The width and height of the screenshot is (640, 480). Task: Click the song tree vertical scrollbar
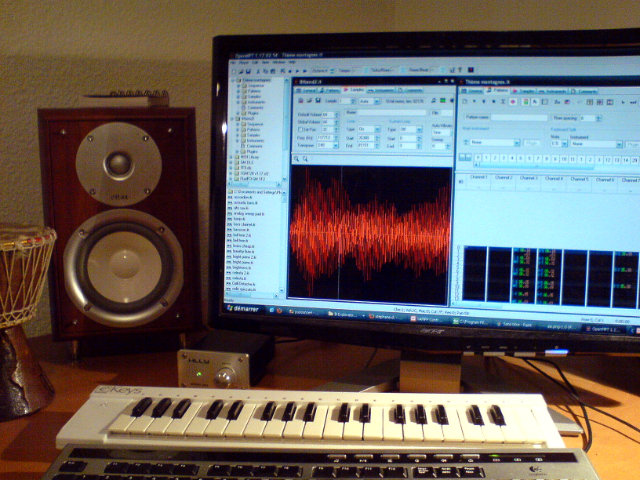[287, 131]
